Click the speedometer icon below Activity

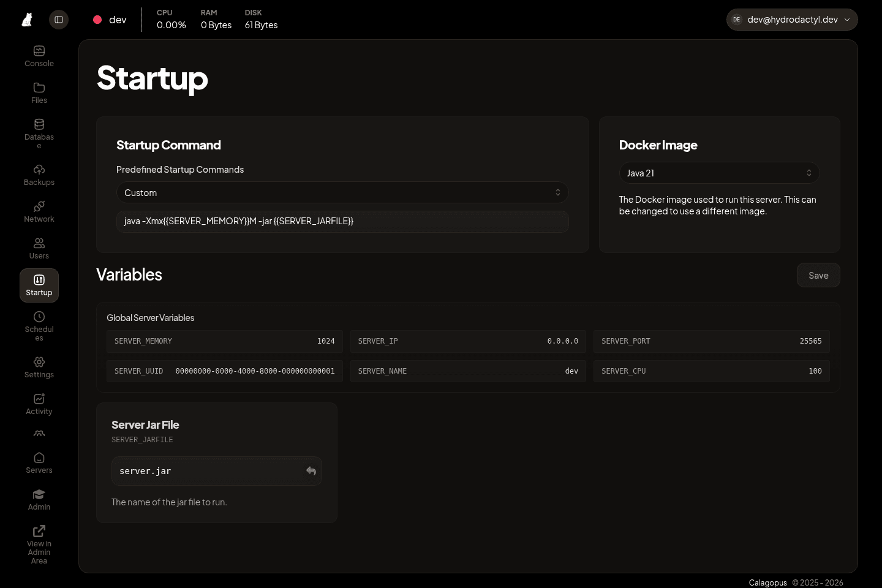[x=39, y=434]
